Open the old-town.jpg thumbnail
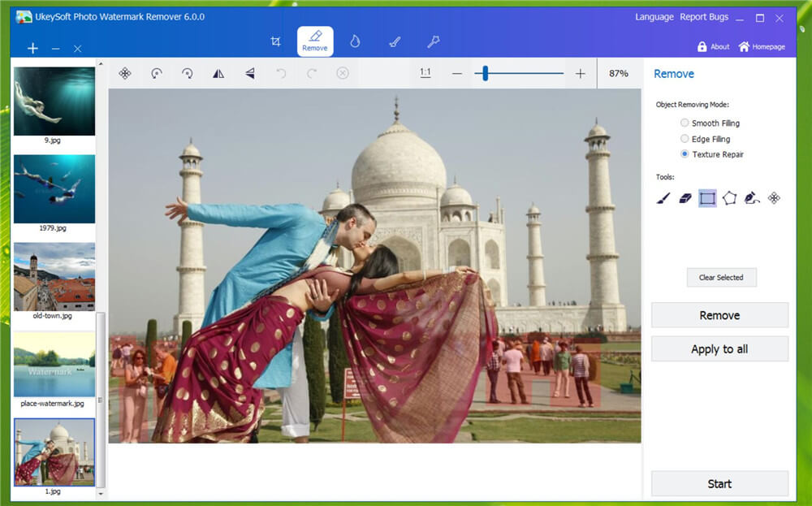Image resolution: width=812 pixels, height=506 pixels. (54, 277)
